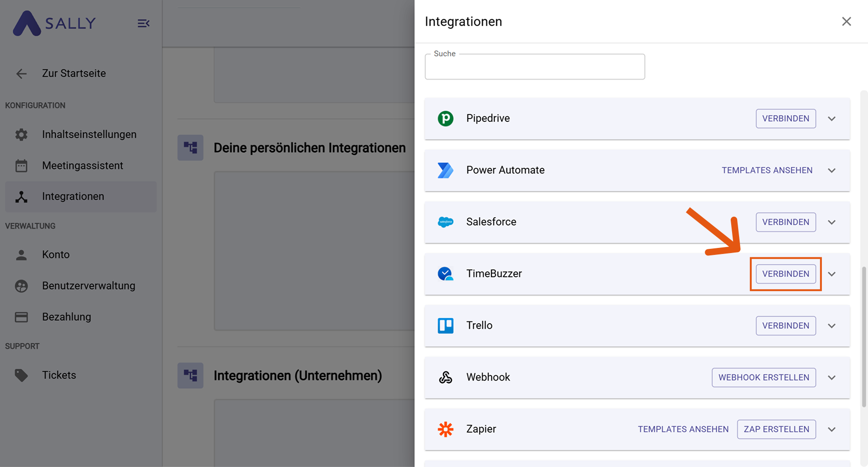Click the Salesforce cloud logo
Screen dimensions: 868x467
pos(445,222)
